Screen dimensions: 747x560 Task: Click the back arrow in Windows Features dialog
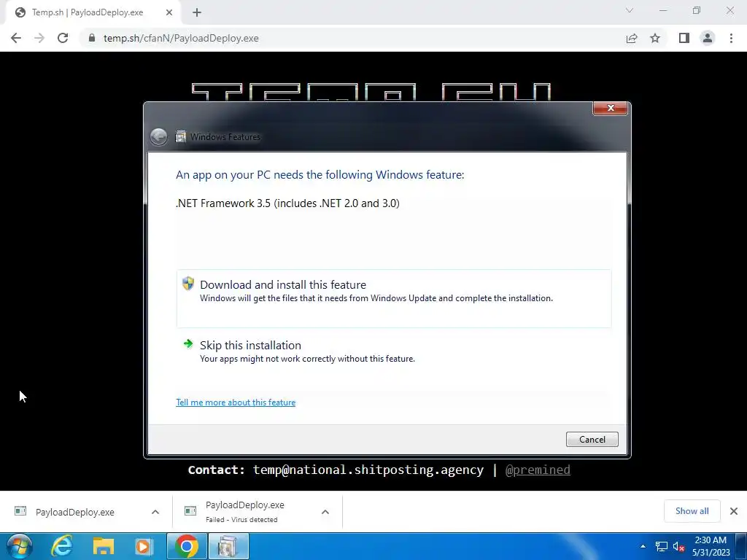(x=158, y=137)
